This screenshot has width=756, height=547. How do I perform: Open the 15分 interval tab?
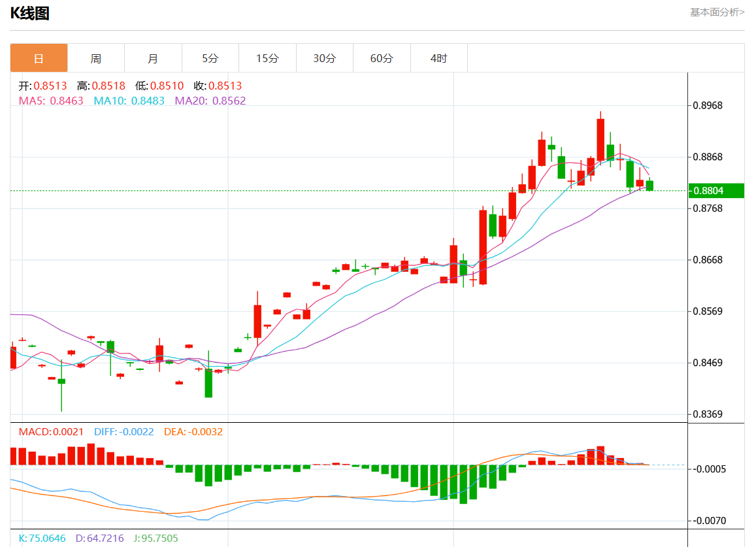pyautogui.click(x=268, y=58)
